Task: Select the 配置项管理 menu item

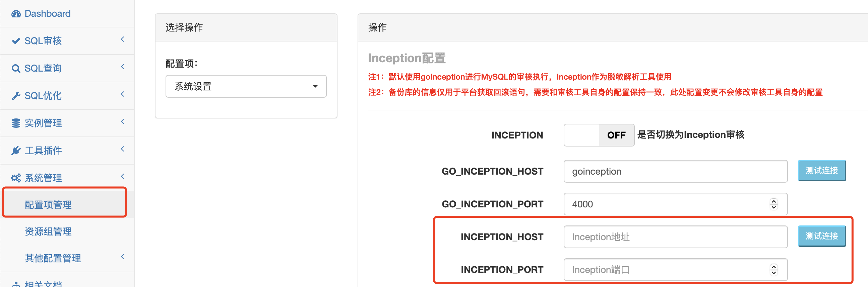Action: pyautogui.click(x=48, y=204)
